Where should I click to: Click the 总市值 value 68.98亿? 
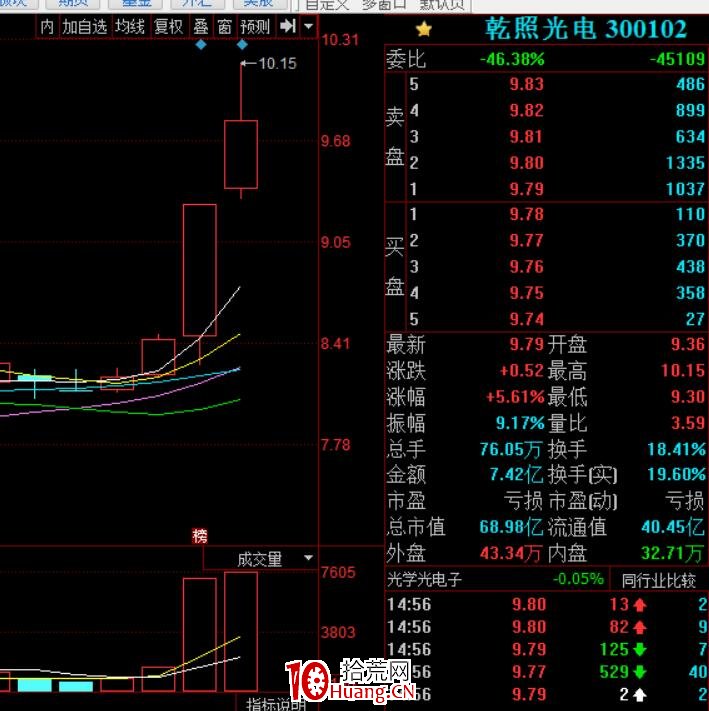(511, 527)
